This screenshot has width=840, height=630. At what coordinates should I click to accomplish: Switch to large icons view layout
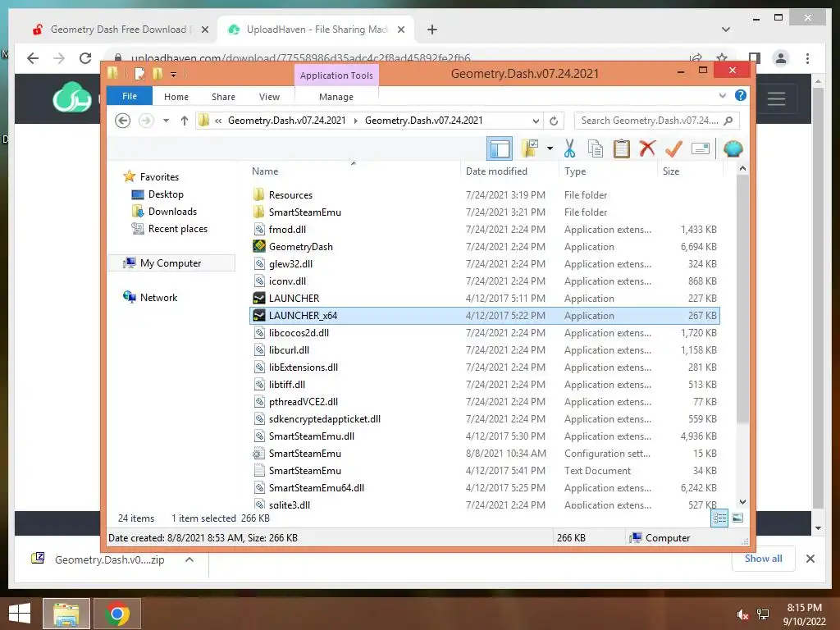click(x=737, y=518)
